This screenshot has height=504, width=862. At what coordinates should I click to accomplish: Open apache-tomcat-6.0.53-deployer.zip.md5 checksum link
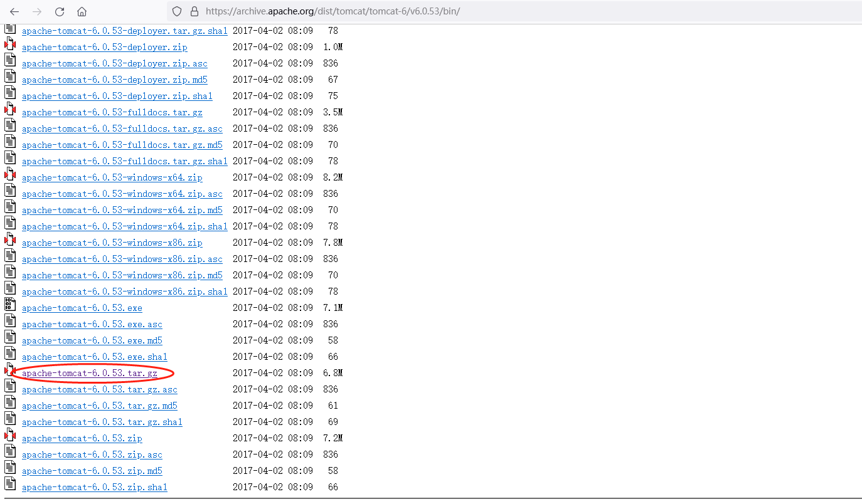(115, 80)
